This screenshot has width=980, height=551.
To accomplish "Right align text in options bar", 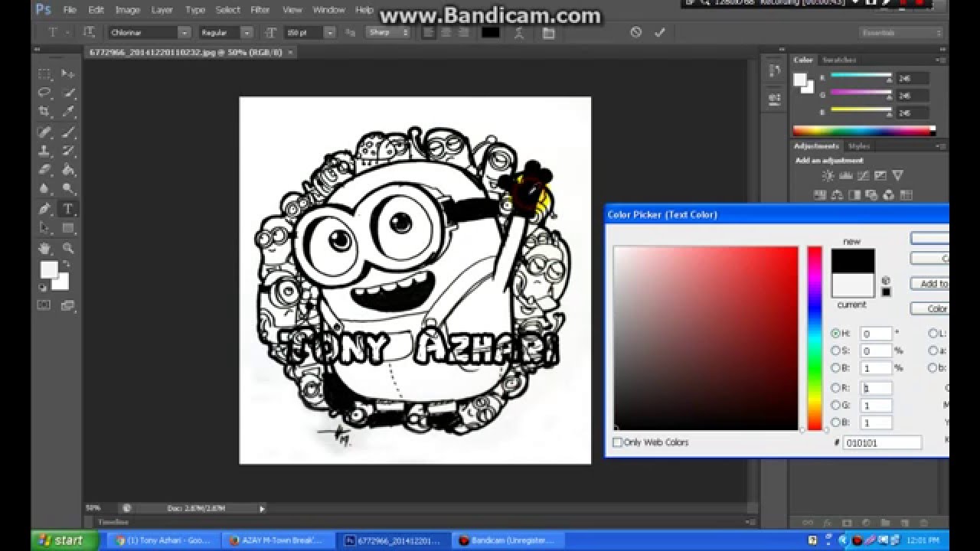I will [x=462, y=32].
